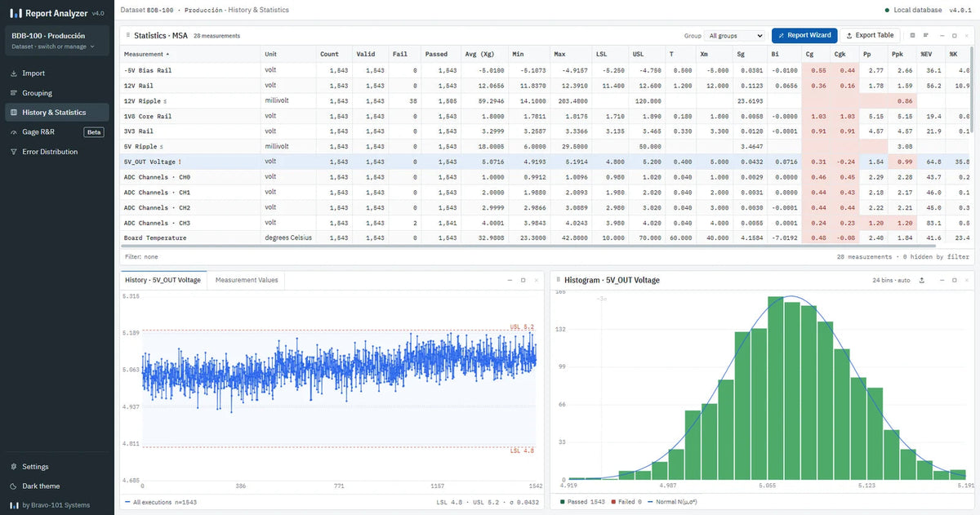This screenshot has width=980, height=515.
Task: Select History & Statistics sidebar item
Action: 56,113
